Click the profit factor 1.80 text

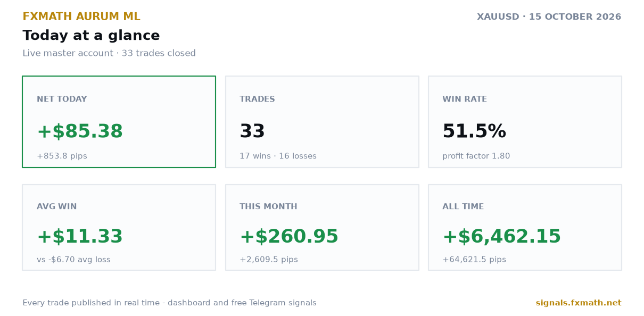pos(476,156)
